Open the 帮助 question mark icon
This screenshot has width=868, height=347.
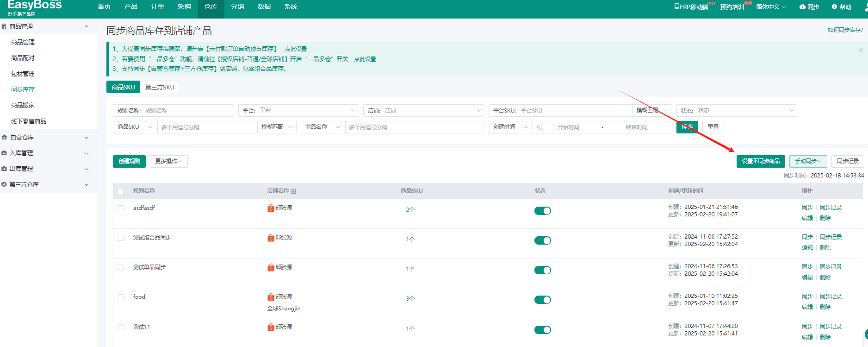click(834, 7)
